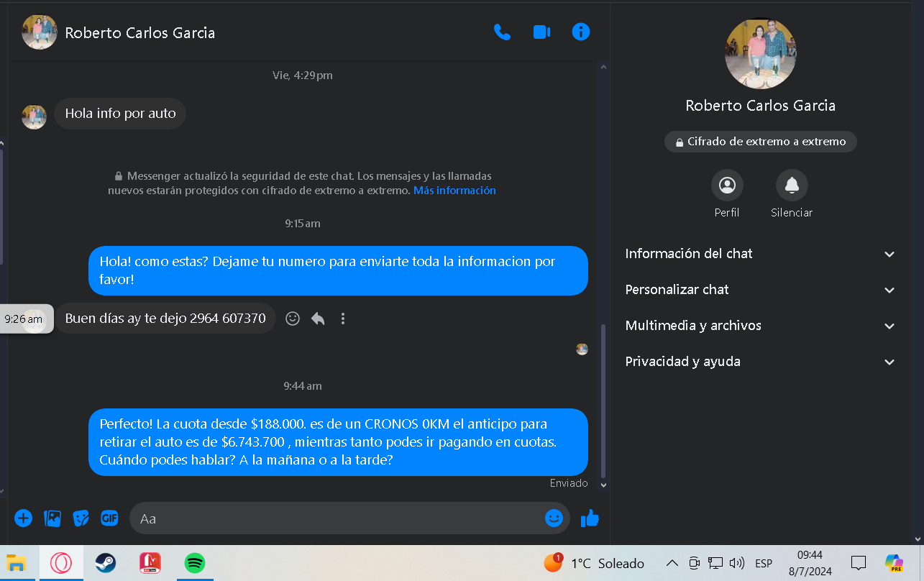924x581 pixels.
Task: Reply to the phone number message
Action: [318, 319]
